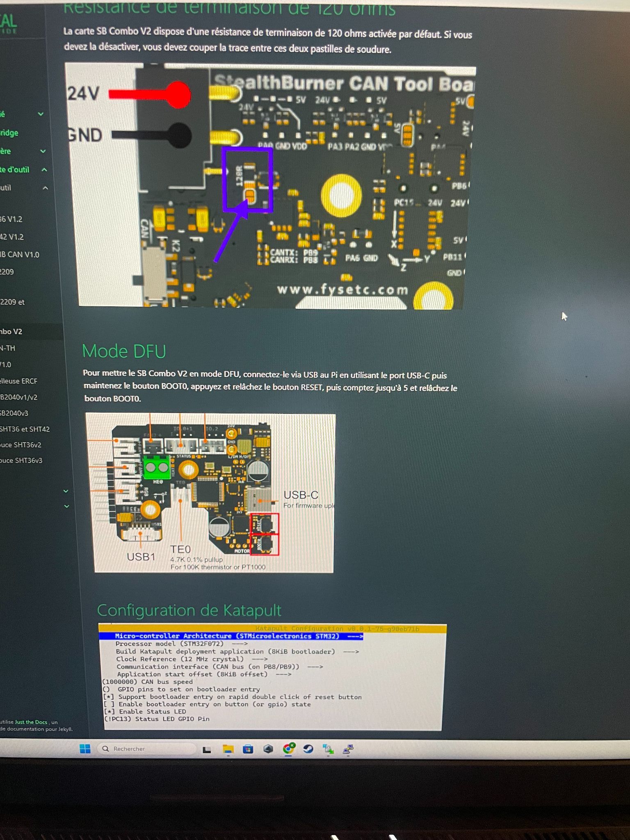
Task: Open the 'B2040v1/v2' sidebar page
Action: tap(19, 397)
